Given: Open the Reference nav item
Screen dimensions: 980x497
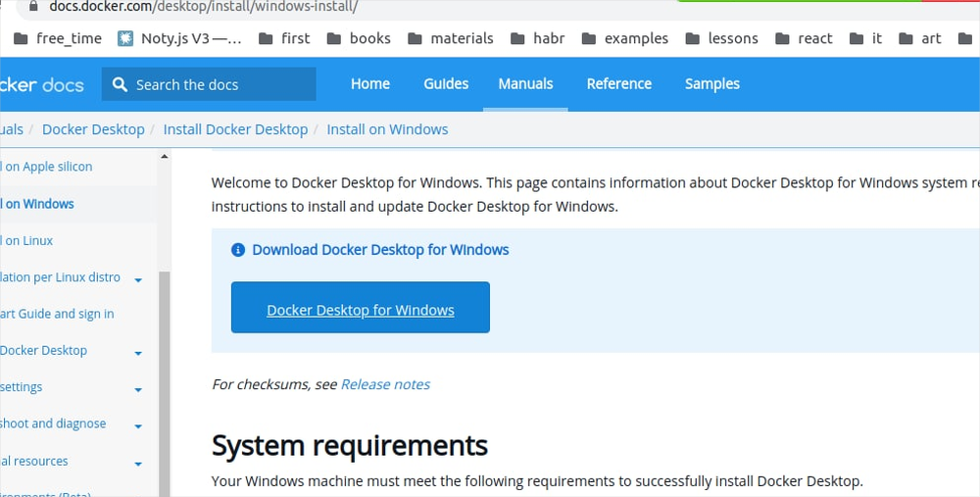Looking at the screenshot, I should [x=618, y=83].
